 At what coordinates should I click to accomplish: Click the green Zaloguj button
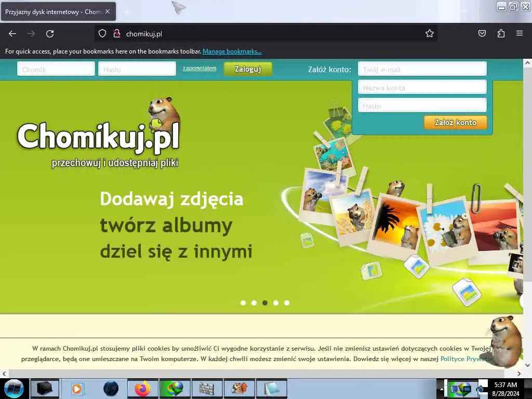click(248, 69)
